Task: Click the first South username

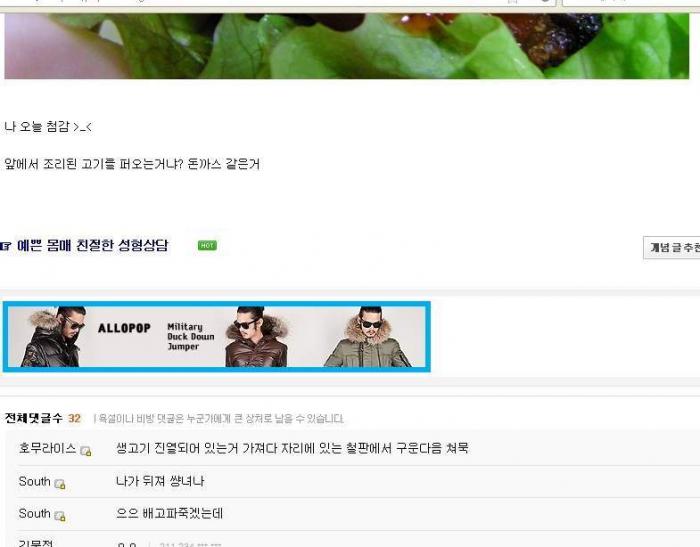Action: click(x=34, y=481)
